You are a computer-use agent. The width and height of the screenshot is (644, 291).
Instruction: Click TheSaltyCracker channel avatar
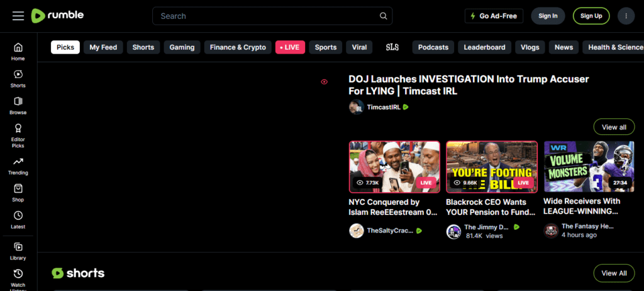click(357, 231)
